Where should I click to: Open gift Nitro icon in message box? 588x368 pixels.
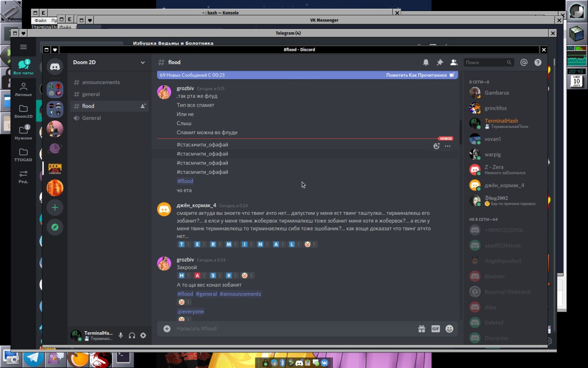[x=421, y=328]
